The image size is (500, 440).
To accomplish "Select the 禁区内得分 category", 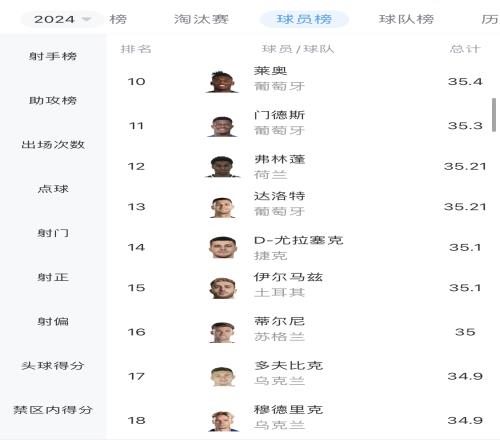I will [53, 410].
